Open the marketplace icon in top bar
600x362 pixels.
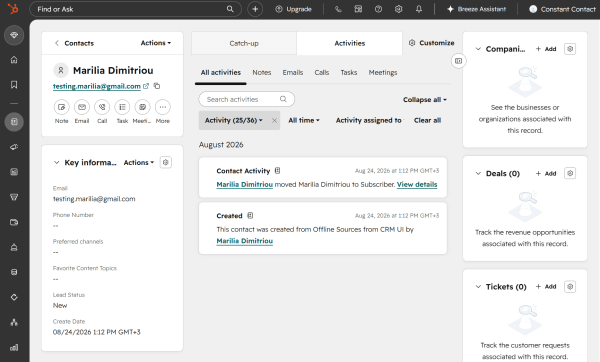point(358,9)
